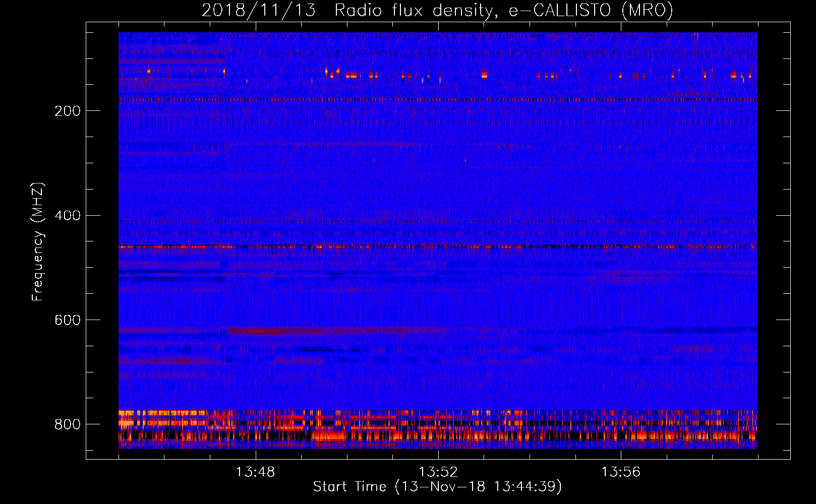Click the 400 frequency tick label
The image size is (816, 504).
tap(68, 216)
